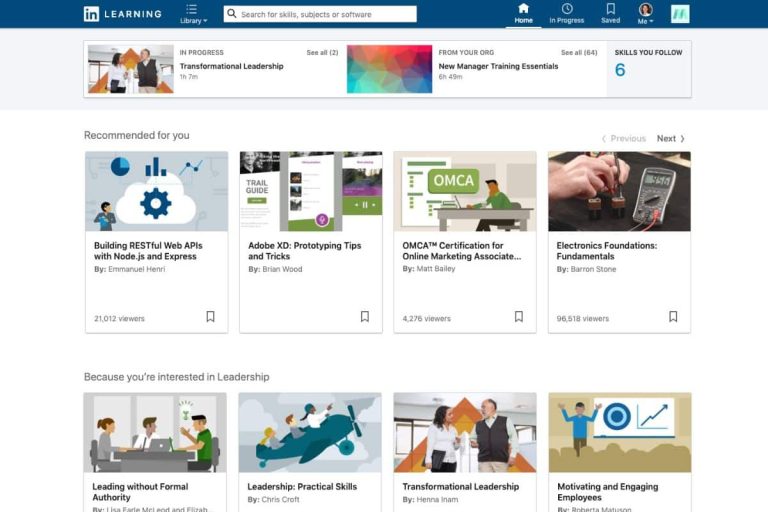Open Skills You Follow count 6
This screenshot has width=768, height=512.
click(620, 70)
